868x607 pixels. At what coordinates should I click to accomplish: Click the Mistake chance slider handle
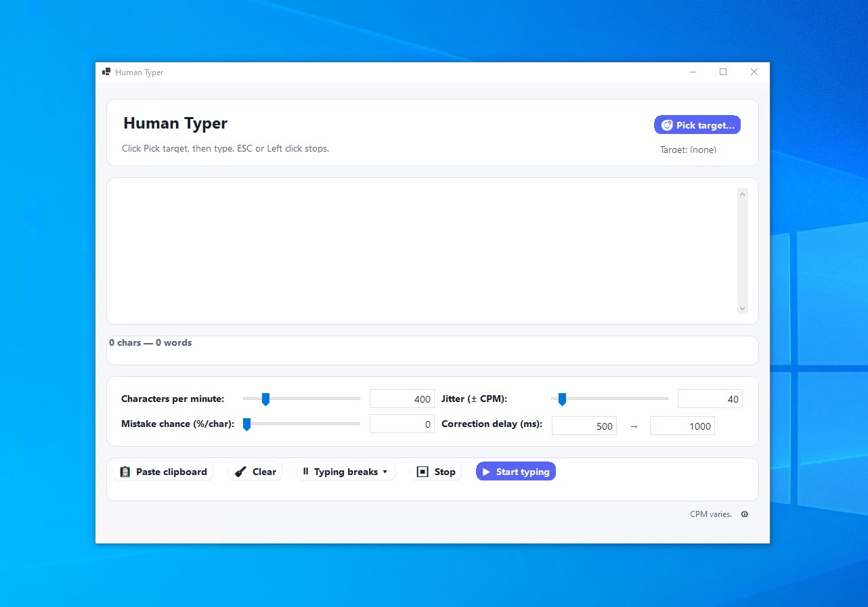point(246,424)
